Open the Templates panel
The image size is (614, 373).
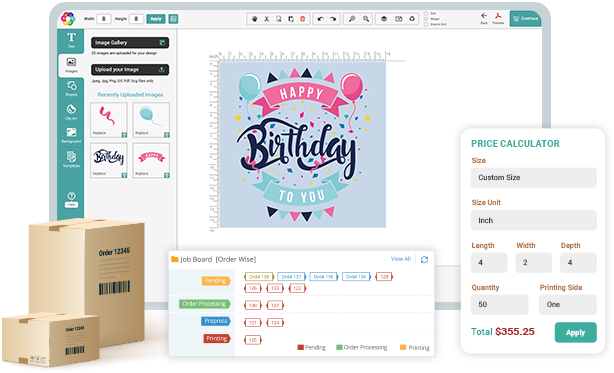[71, 159]
